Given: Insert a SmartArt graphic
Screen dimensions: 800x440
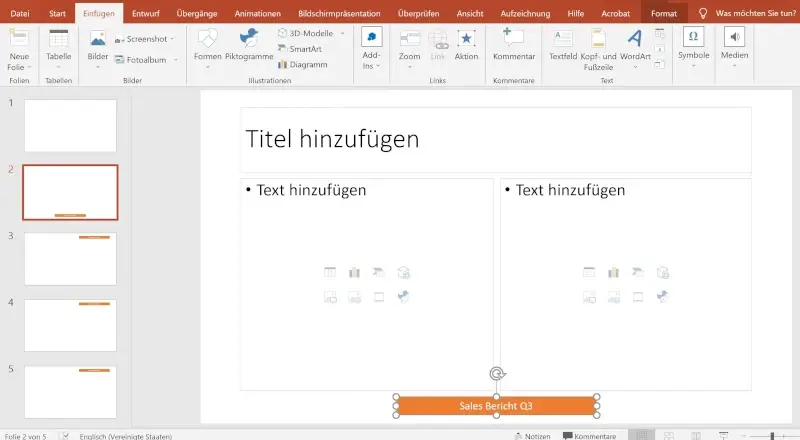Looking at the screenshot, I should pos(299,49).
